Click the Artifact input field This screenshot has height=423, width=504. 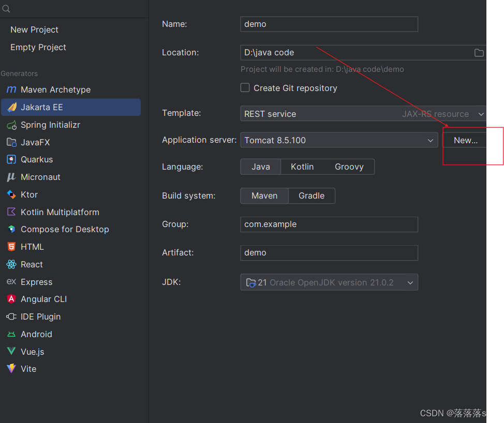pyautogui.click(x=329, y=253)
